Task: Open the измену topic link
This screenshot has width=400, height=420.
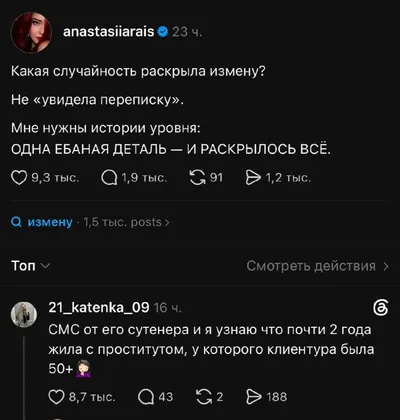Action: [x=50, y=222]
